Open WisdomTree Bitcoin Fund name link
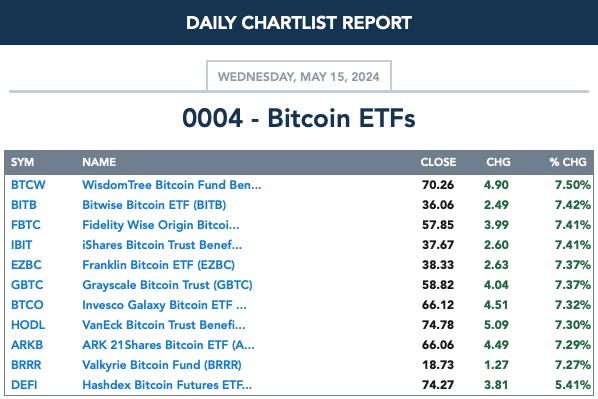 [x=172, y=185]
